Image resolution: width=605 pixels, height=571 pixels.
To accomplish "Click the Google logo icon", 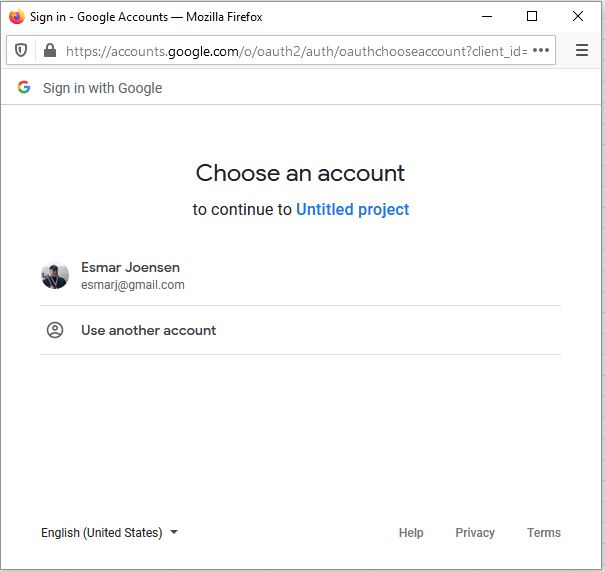I will pos(24,88).
